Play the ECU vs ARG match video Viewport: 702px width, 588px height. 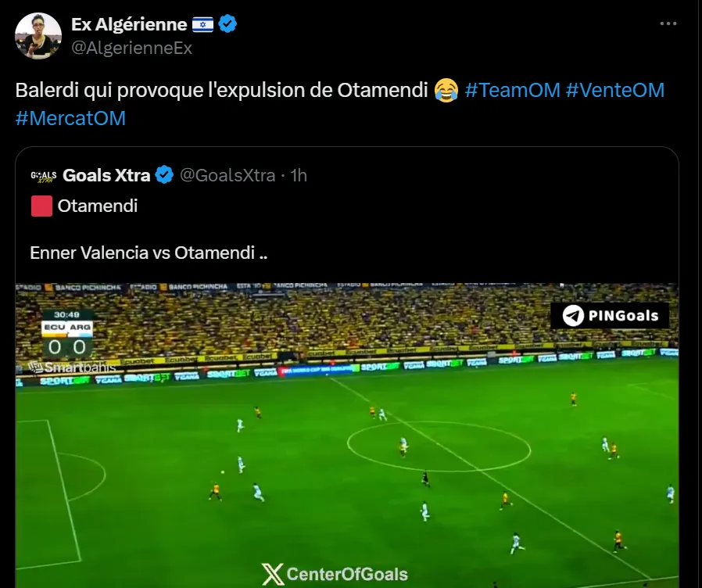(x=347, y=436)
